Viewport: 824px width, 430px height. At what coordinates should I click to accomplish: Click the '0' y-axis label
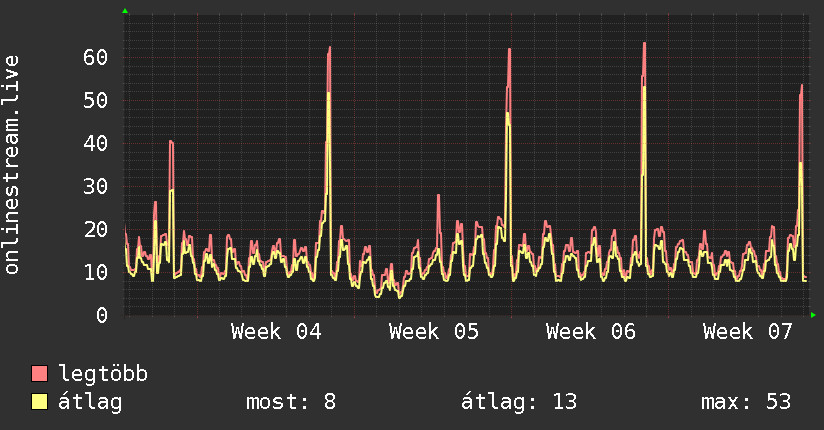102,315
